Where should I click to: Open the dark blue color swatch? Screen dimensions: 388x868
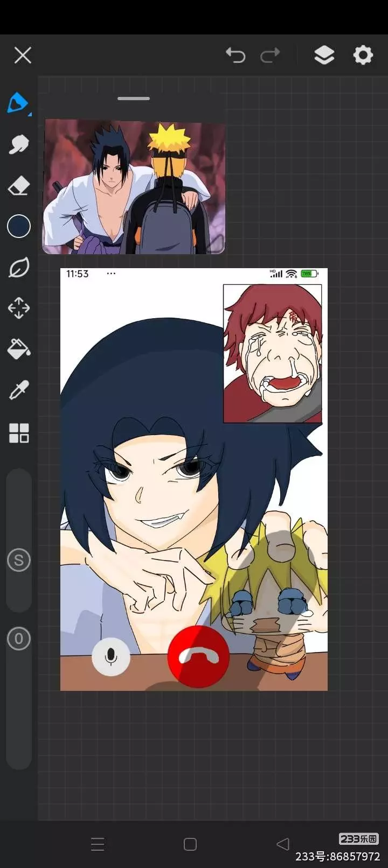click(x=19, y=226)
